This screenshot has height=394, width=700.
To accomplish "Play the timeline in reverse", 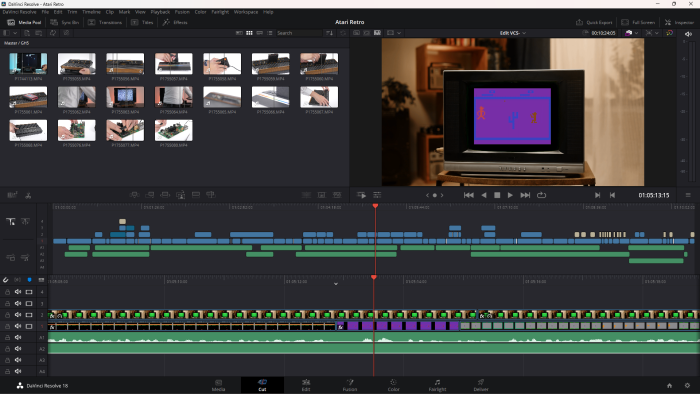I will point(484,195).
